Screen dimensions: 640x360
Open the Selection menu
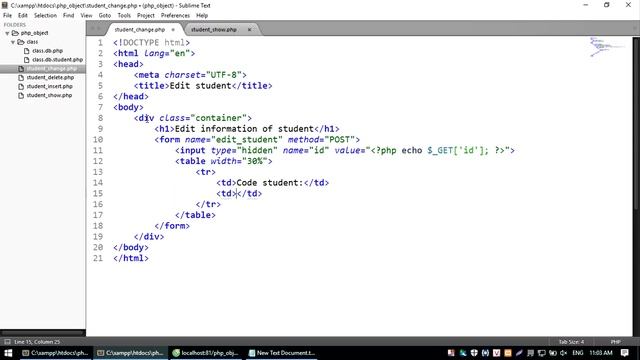[x=45, y=16]
